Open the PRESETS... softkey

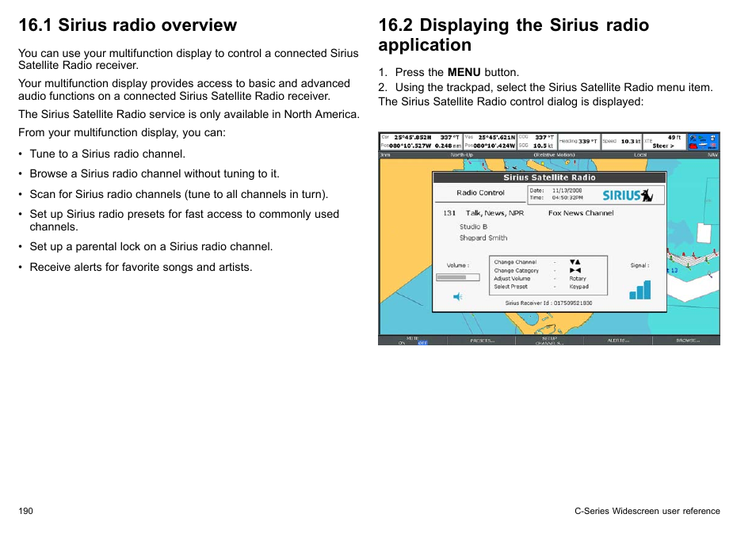482,341
